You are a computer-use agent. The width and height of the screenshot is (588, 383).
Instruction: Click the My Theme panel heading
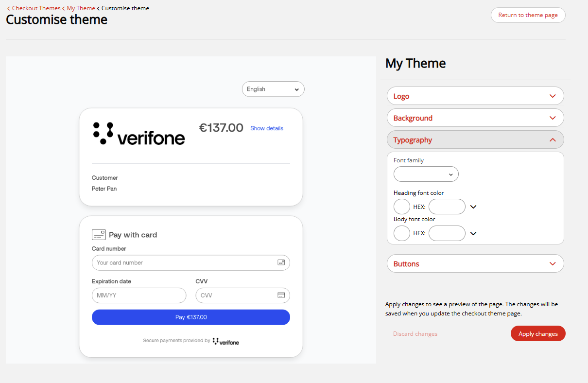[x=415, y=63]
